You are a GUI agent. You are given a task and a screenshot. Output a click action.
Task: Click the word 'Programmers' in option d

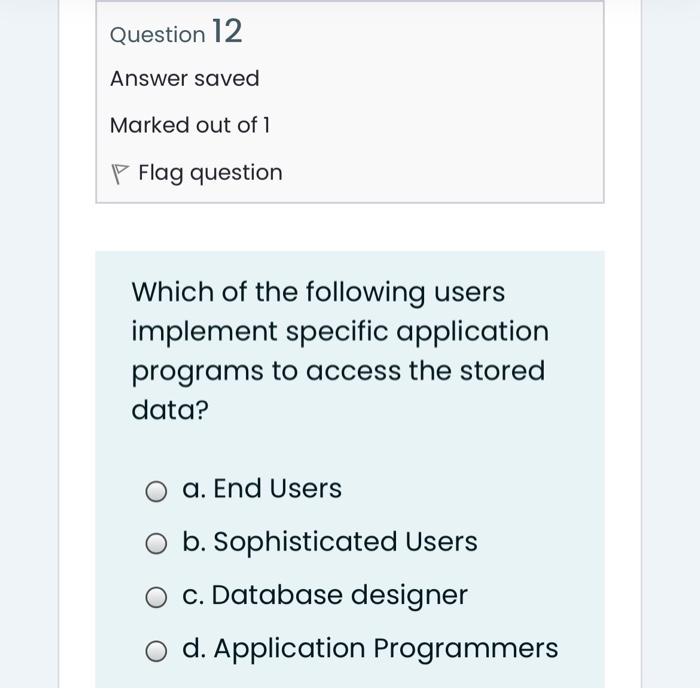click(465, 649)
